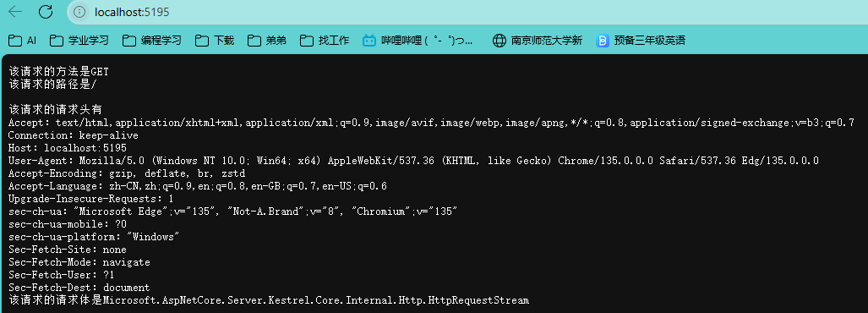The width and height of the screenshot is (868, 313).
Task: Reload the page with refresh icon
Action: point(46,12)
